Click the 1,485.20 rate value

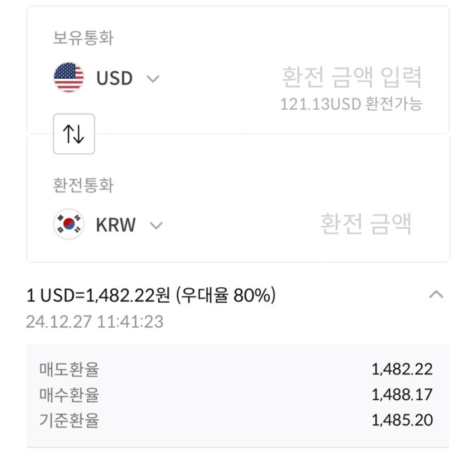click(x=402, y=420)
